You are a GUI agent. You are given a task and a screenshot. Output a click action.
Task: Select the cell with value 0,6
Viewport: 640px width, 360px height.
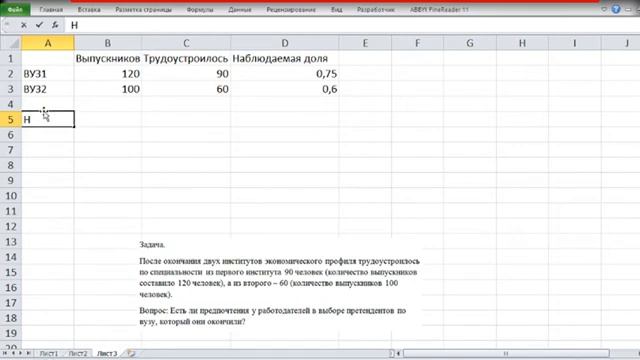(284, 89)
